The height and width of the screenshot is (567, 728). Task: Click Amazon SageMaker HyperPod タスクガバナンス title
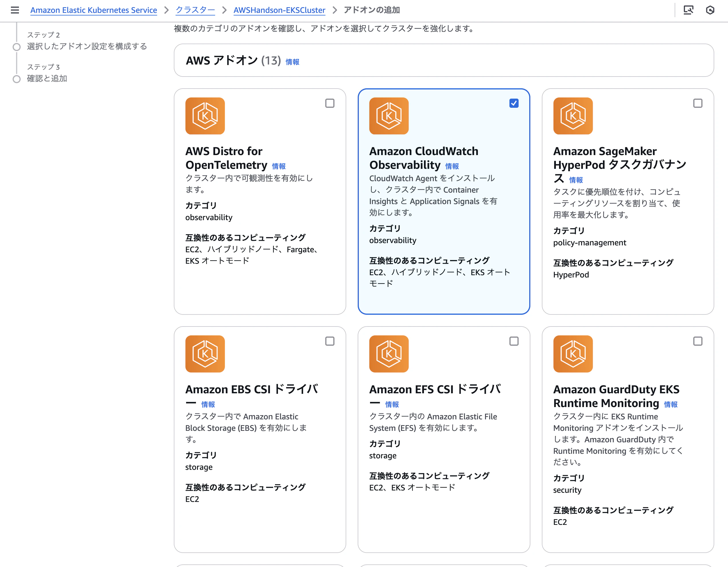(620, 165)
